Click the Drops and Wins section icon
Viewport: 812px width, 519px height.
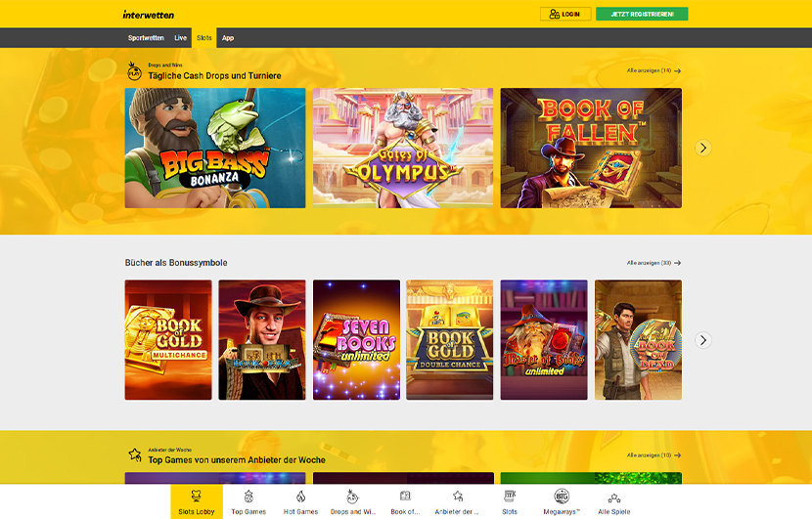tap(135, 71)
